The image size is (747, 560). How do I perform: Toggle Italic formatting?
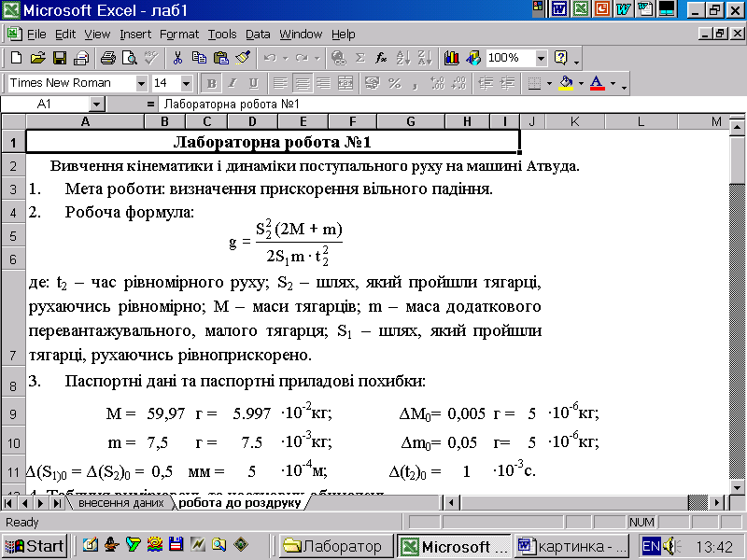tap(232, 83)
